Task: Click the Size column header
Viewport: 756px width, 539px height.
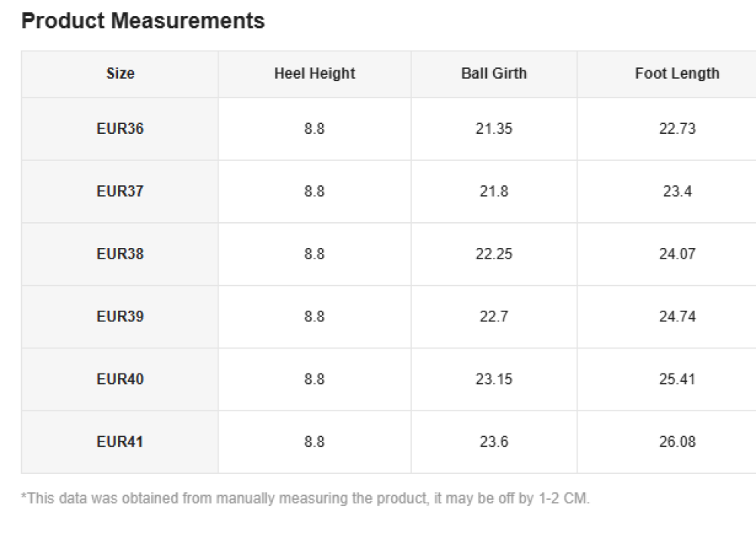Action: pos(120,73)
